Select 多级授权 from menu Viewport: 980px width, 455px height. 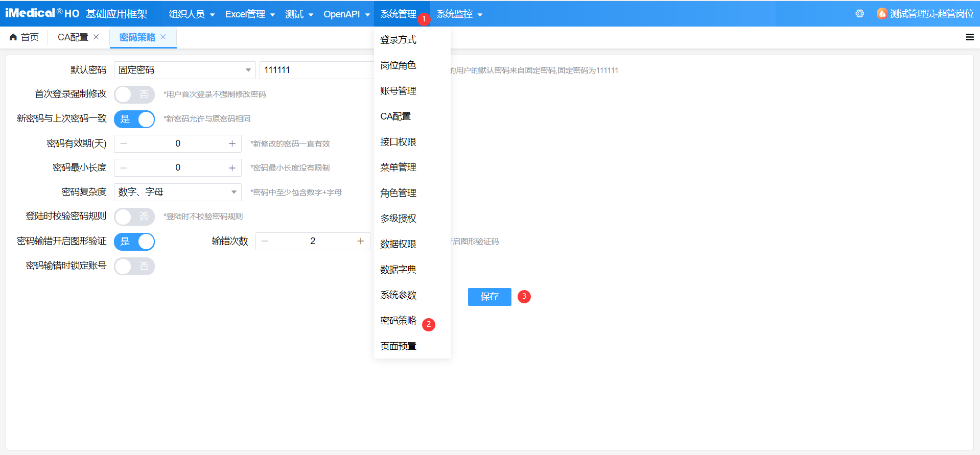click(412, 219)
